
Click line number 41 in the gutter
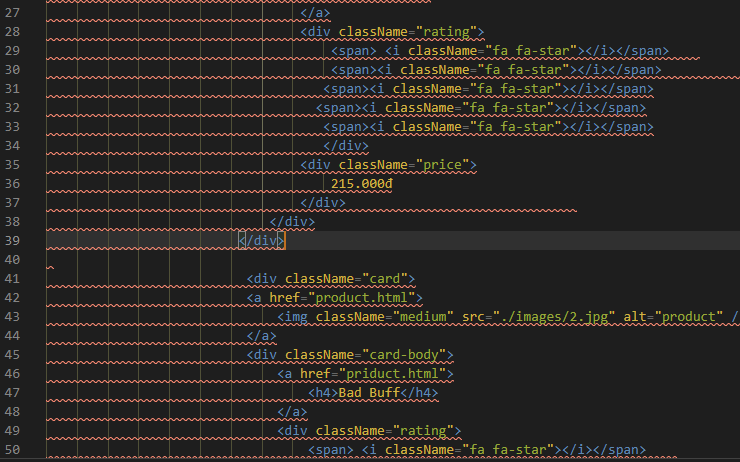[x=12, y=278]
